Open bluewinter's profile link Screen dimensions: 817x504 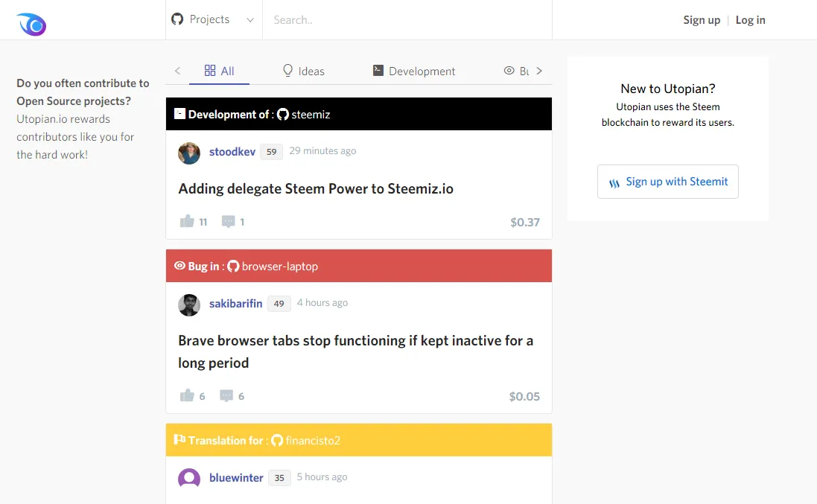236,478
